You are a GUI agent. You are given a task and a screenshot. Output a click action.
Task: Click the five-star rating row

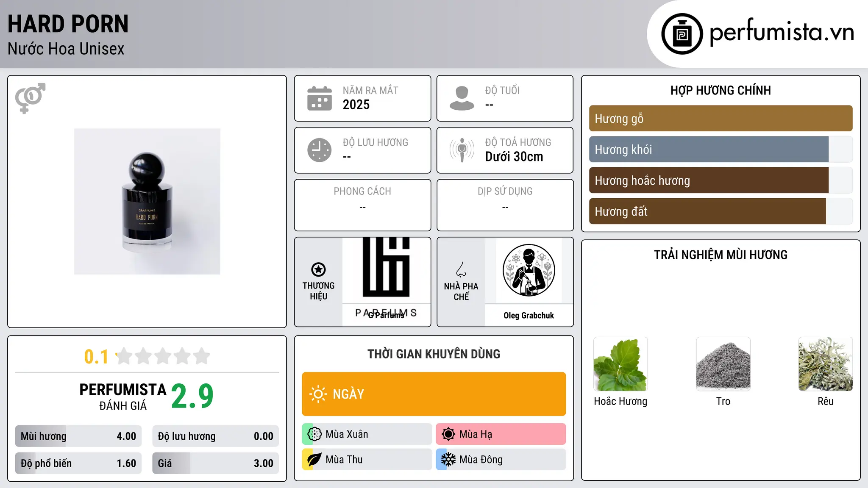(x=163, y=356)
